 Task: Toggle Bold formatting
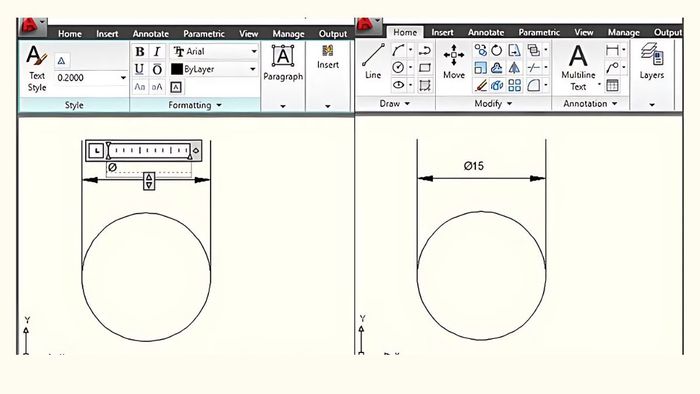point(140,52)
